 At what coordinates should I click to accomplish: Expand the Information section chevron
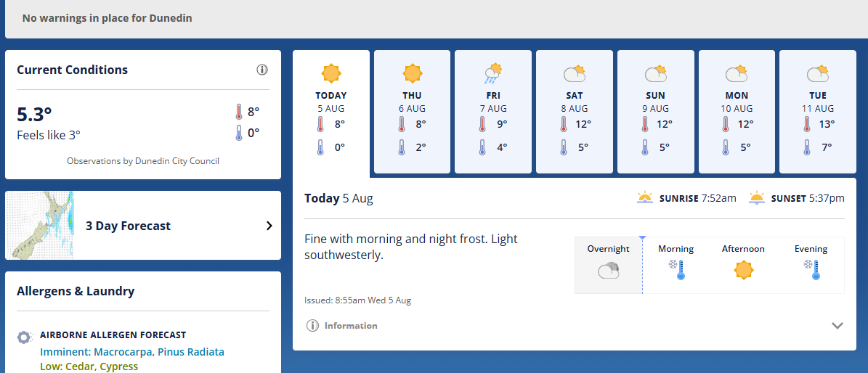click(x=837, y=325)
